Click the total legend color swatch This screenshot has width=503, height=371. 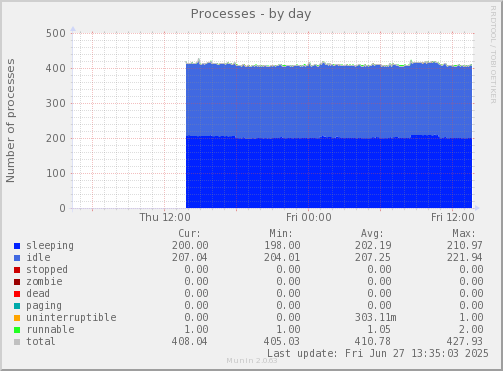tap(17, 342)
